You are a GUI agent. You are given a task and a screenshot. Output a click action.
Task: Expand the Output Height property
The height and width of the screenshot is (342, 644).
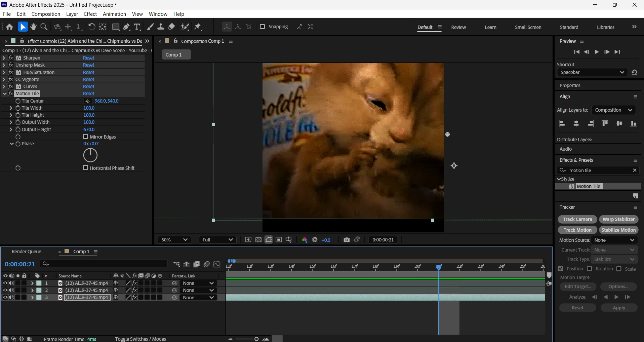coord(11,129)
